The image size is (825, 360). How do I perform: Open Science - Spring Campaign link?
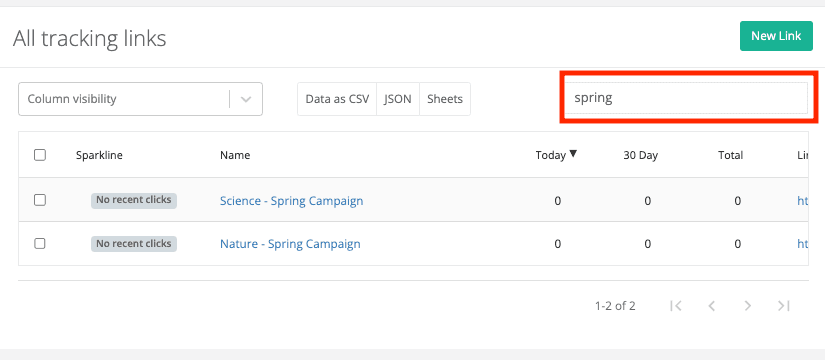(x=291, y=201)
